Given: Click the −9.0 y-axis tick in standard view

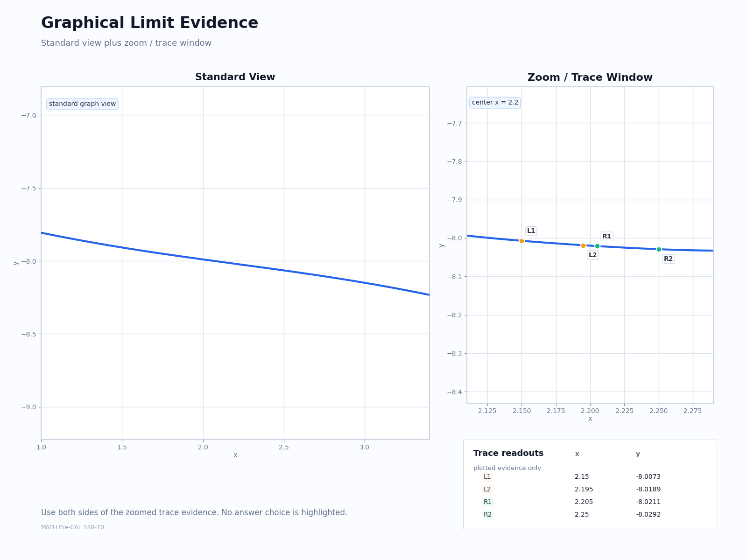Looking at the screenshot, I should pos(28,407).
